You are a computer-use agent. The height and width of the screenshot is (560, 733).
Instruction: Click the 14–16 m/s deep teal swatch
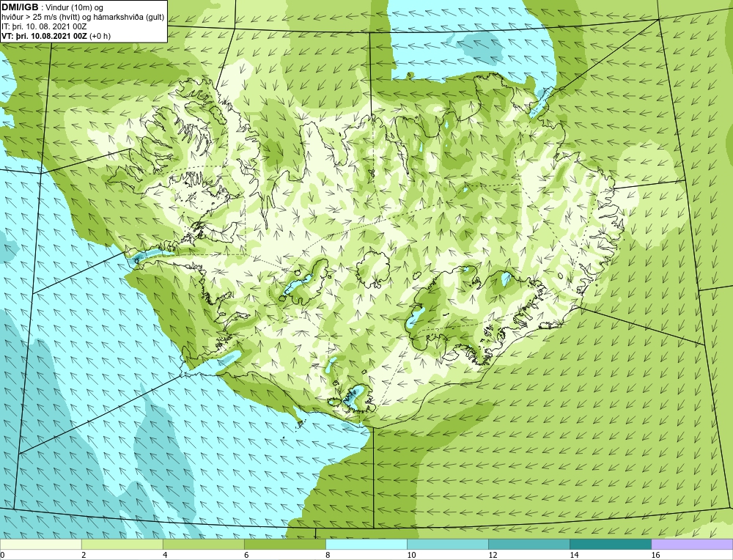coord(610,544)
